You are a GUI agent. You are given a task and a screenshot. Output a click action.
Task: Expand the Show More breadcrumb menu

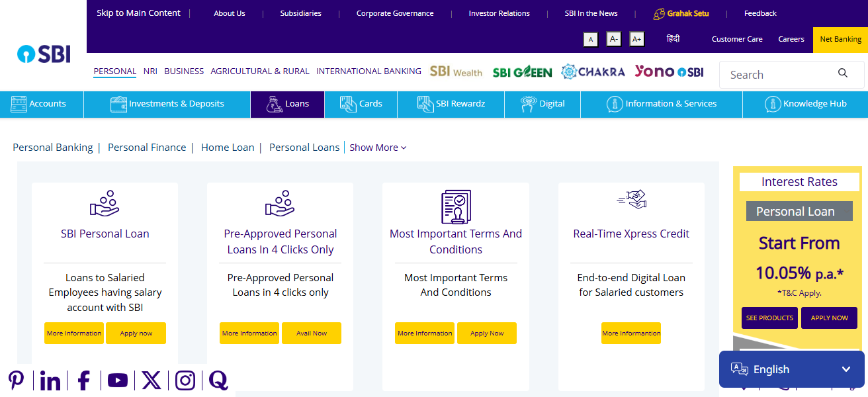(x=377, y=147)
